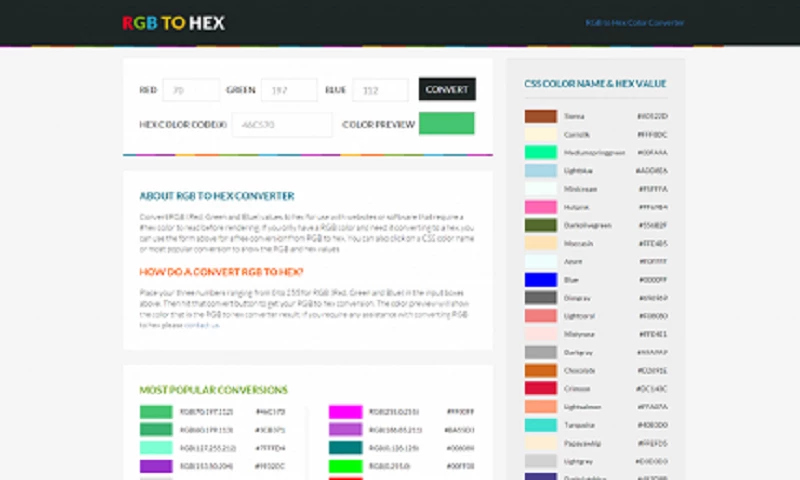Select the Papayawhip color name
Screen dimensions: 800x480
click(x=582, y=443)
